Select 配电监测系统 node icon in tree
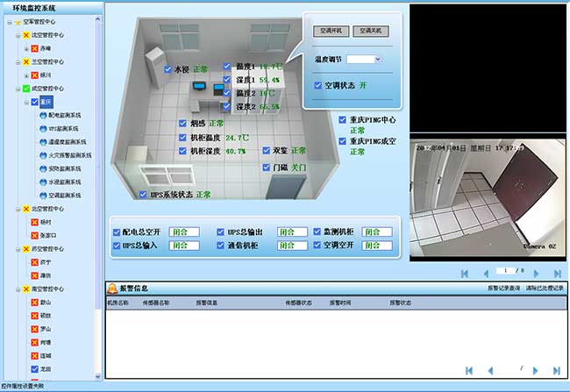 coord(42,115)
